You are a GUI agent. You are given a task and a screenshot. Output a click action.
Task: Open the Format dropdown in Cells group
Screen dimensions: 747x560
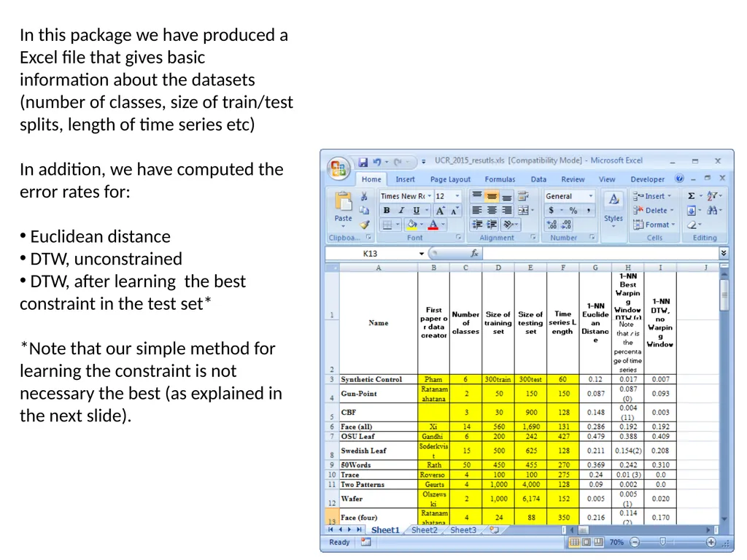(654, 225)
